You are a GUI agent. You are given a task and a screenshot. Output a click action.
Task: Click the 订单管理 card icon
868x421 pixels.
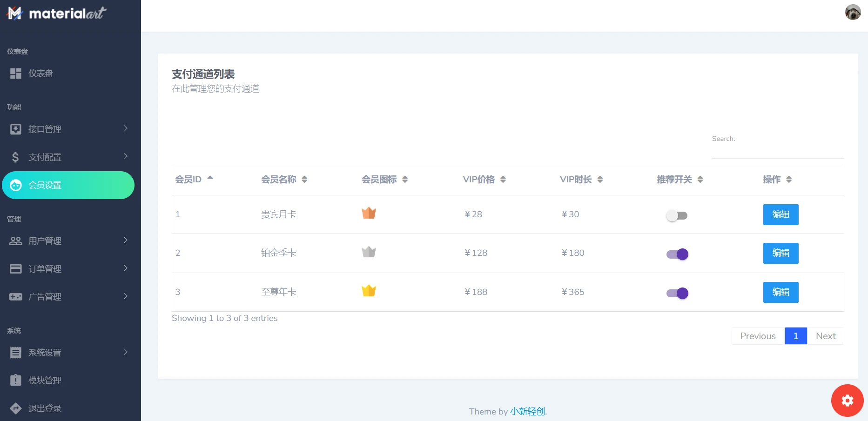[x=15, y=268]
